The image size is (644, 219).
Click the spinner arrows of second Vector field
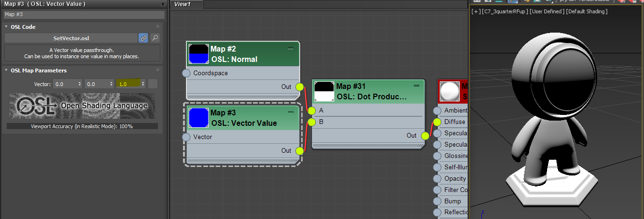tap(111, 84)
